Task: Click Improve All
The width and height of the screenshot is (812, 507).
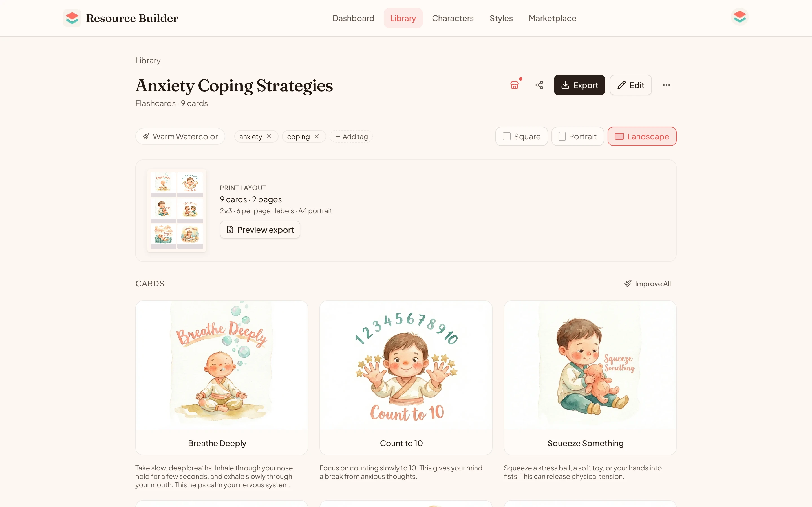Action: click(x=648, y=284)
